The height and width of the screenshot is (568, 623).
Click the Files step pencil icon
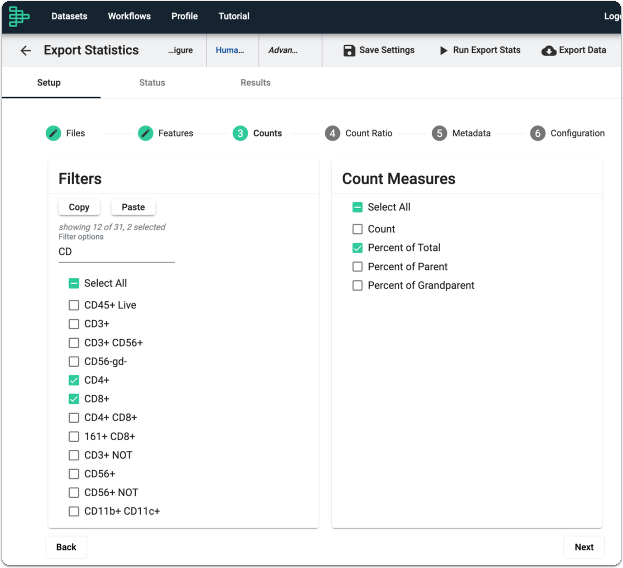(x=53, y=133)
